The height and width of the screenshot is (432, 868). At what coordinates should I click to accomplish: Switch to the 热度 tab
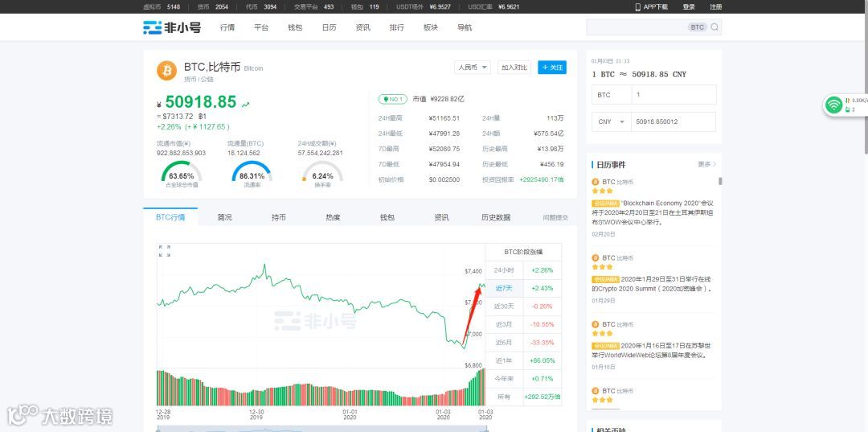click(x=334, y=218)
